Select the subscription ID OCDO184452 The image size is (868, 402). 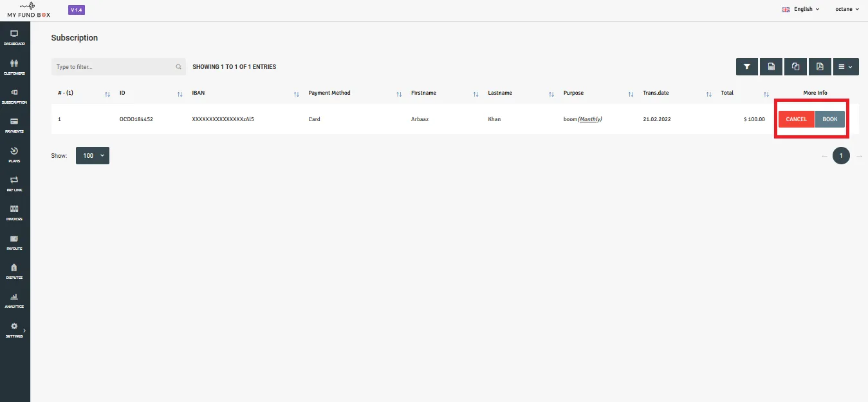pyautogui.click(x=136, y=119)
